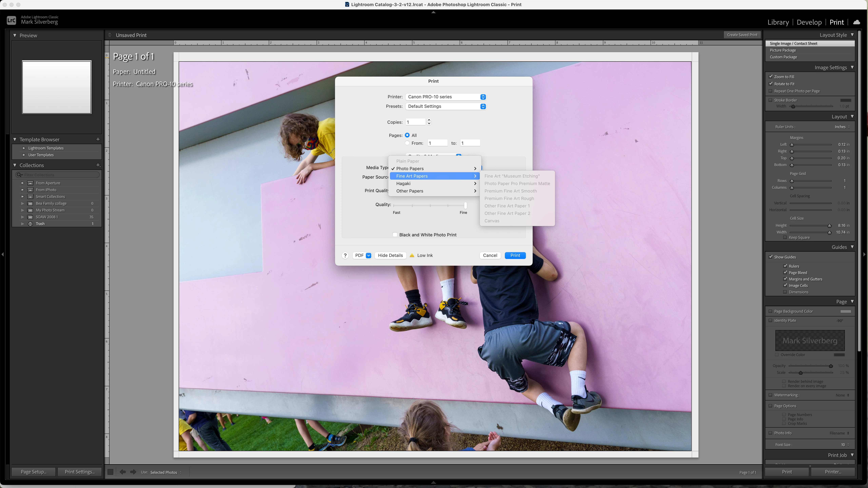Screen dimensions: 868x488
Task: Open the Presets Default Settings dropdown
Action: [x=446, y=106]
